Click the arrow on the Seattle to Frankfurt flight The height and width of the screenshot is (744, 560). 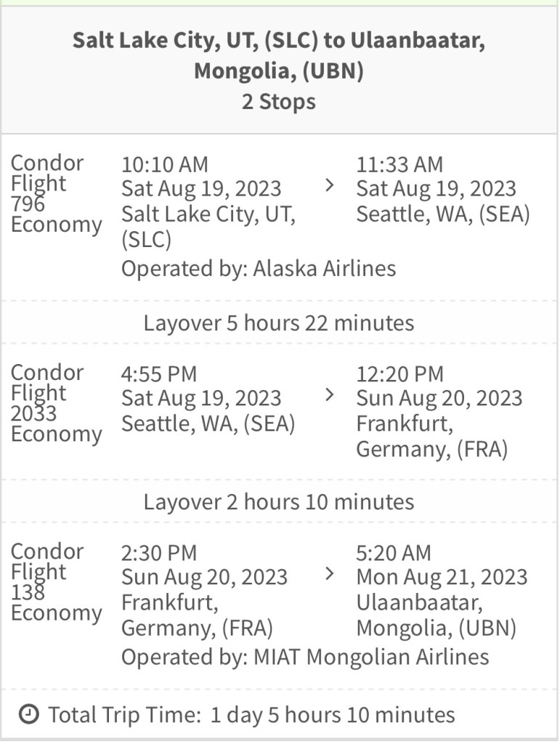tap(329, 395)
